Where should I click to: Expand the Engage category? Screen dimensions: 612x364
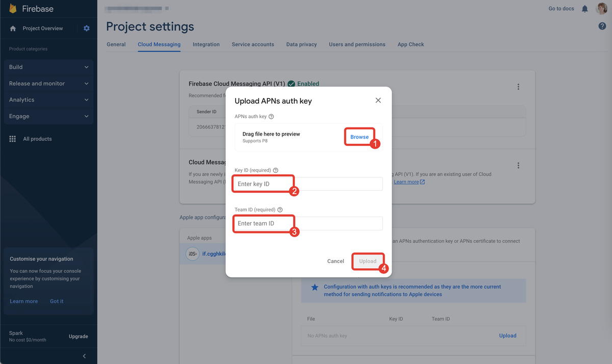[x=48, y=116]
